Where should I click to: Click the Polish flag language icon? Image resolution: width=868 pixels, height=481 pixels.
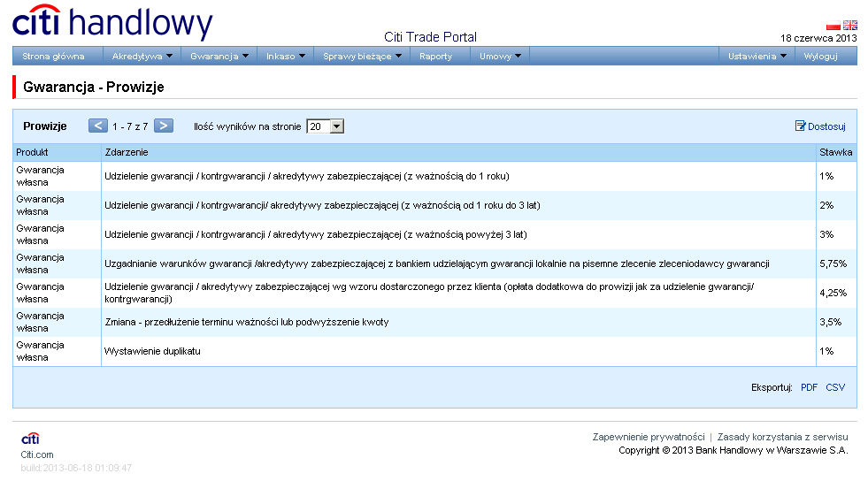pos(833,26)
